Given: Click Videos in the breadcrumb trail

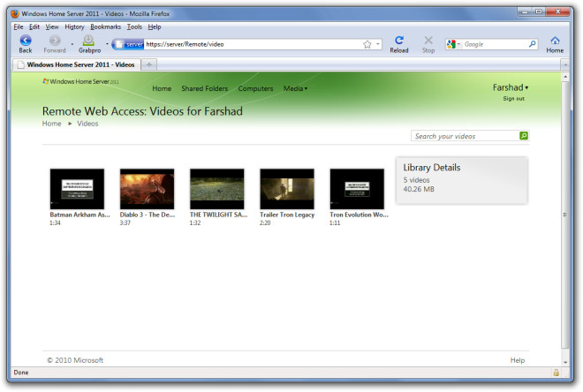Looking at the screenshot, I should point(87,124).
